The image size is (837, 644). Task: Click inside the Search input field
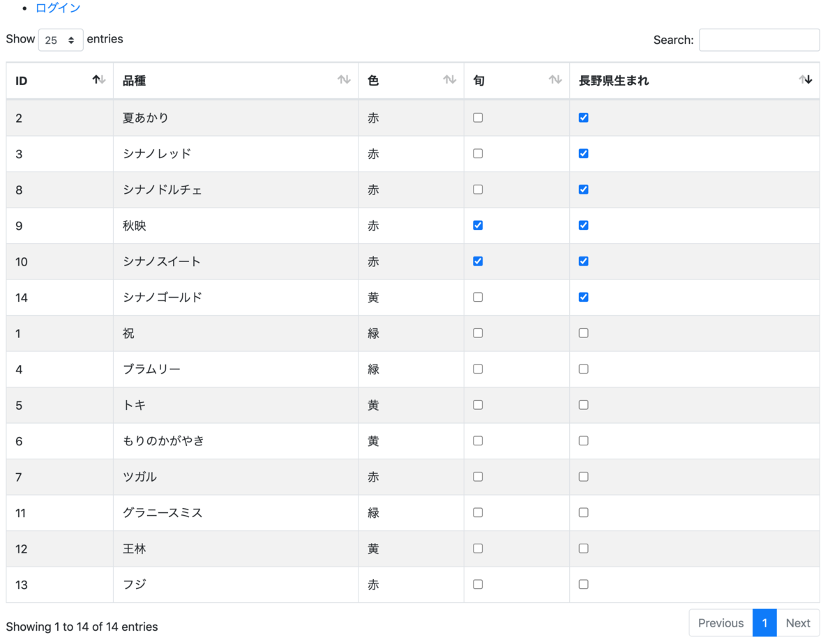pyautogui.click(x=759, y=40)
